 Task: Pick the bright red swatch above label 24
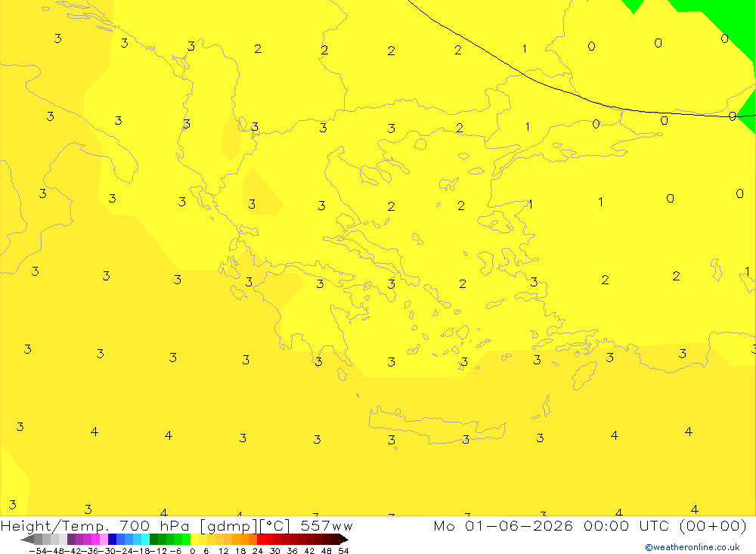(261, 540)
